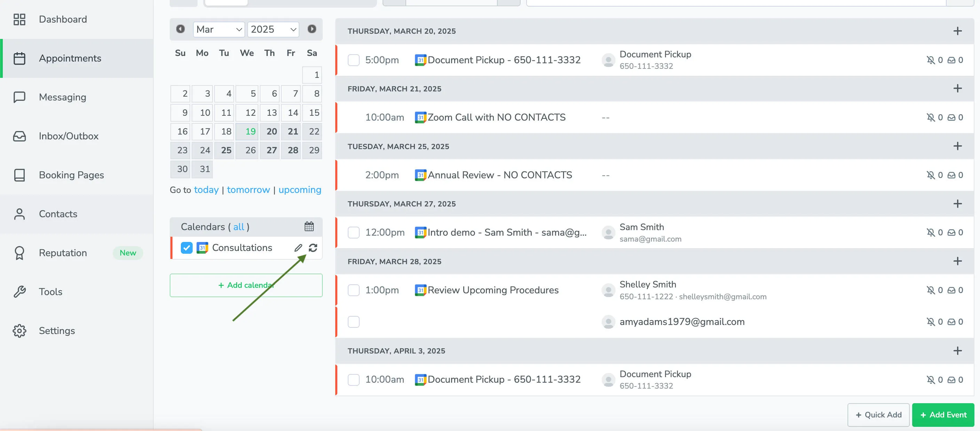Viewport: 980px width, 431px height.
Task: Click the green Add Event button
Action: (x=943, y=415)
